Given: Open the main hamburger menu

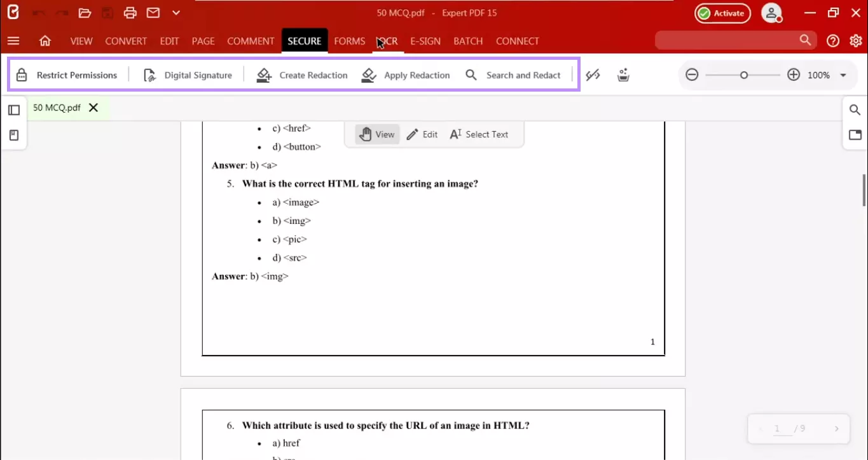Looking at the screenshot, I should tap(13, 41).
